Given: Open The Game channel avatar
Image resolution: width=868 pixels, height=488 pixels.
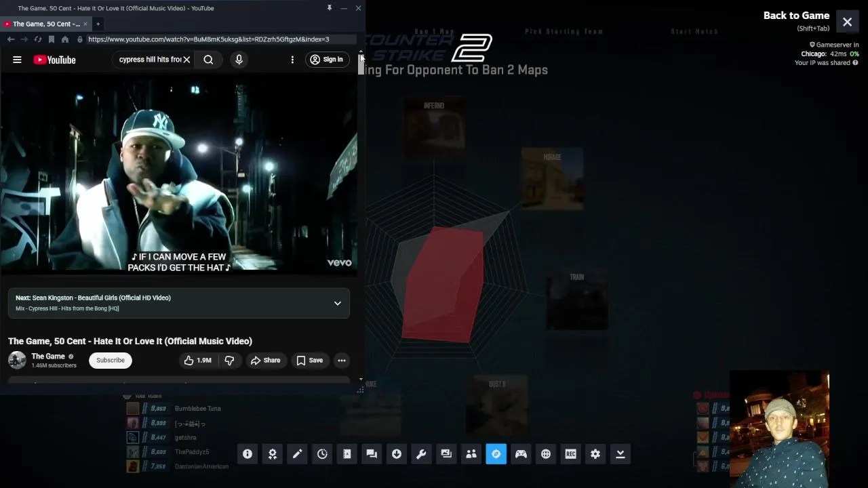Looking at the screenshot, I should pos(17,360).
